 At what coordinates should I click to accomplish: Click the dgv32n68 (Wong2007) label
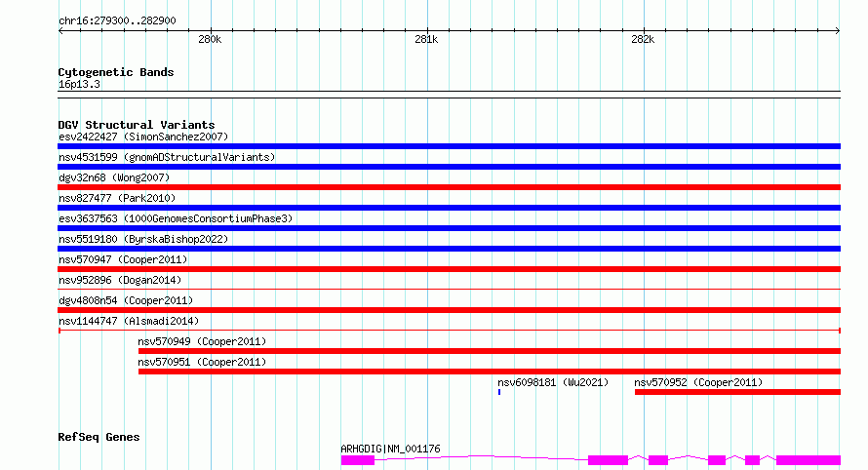[114, 177]
